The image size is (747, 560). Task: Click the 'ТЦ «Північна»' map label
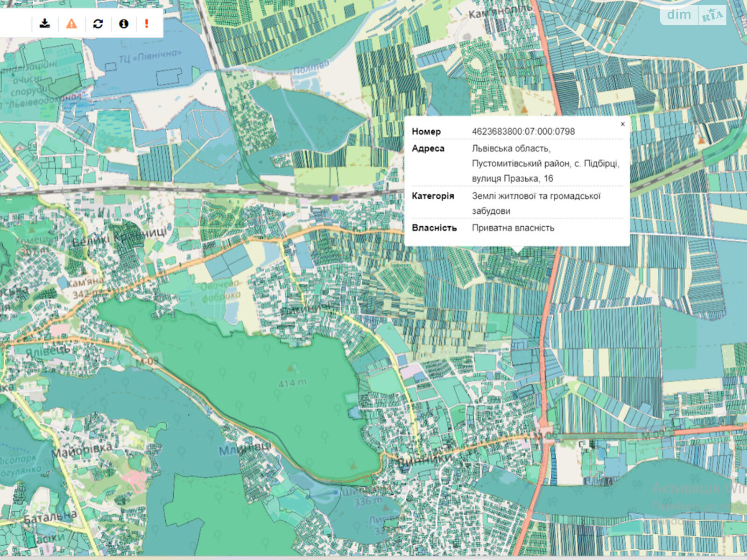pyautogui.click(x=149, y=56)
